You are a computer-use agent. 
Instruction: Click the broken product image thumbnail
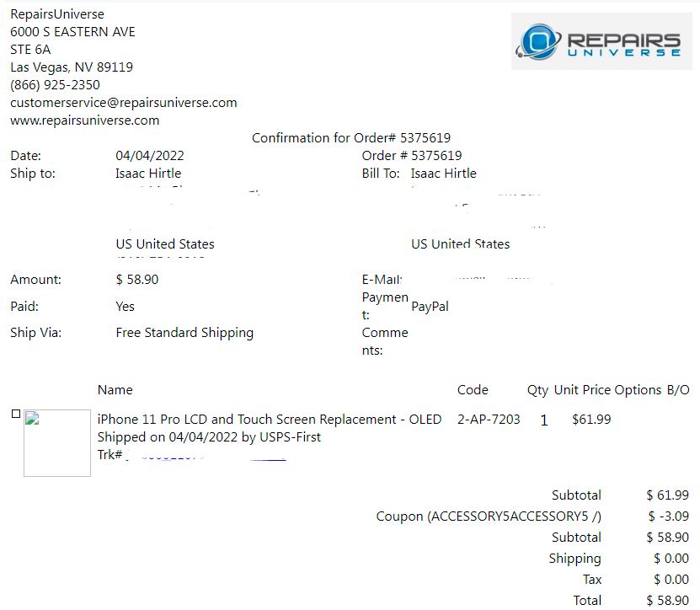click(56, 443)
